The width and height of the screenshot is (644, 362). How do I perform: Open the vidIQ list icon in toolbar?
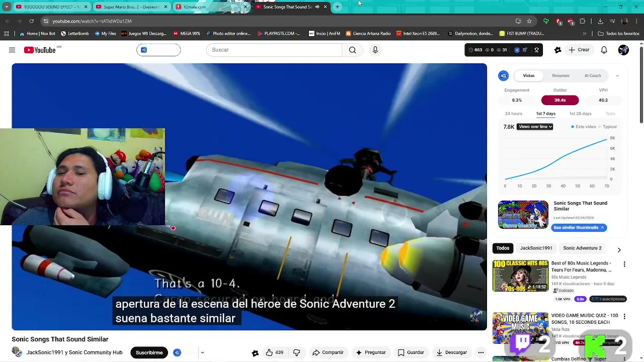pyautogui.click(x=525, y=50)
